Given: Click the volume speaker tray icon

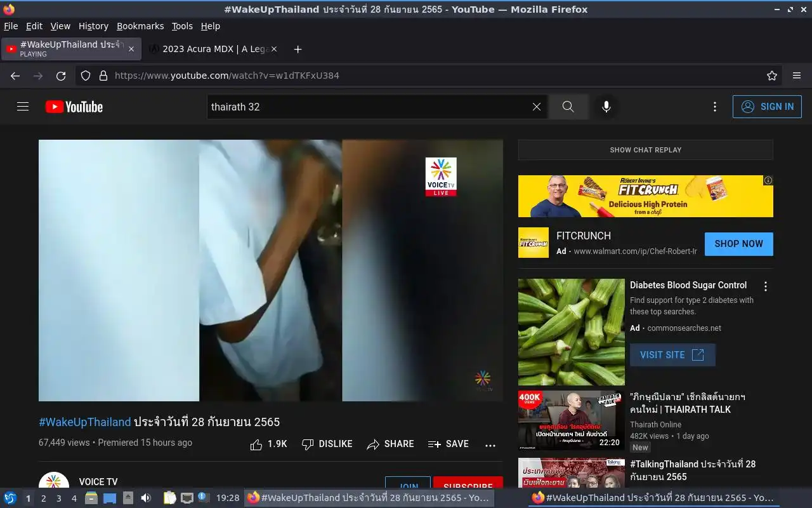Looking at the screenshot, I should [146, 498].
